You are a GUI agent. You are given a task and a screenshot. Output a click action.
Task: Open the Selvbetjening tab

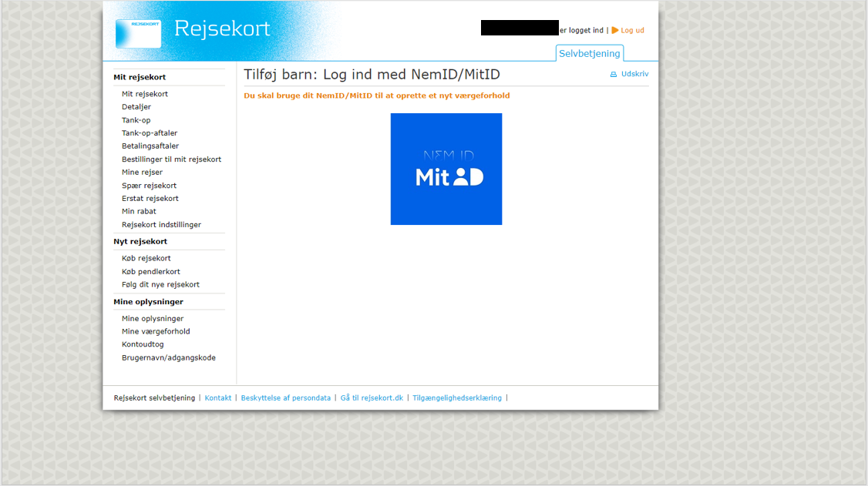tap(589, 53)
